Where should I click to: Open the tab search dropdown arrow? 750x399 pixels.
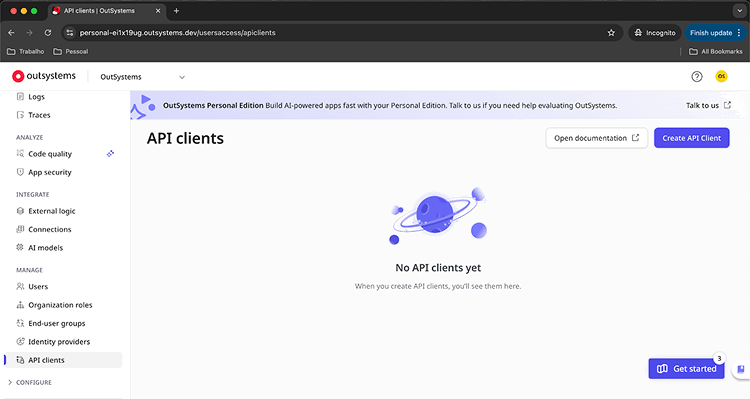click(x=739, y=11)
